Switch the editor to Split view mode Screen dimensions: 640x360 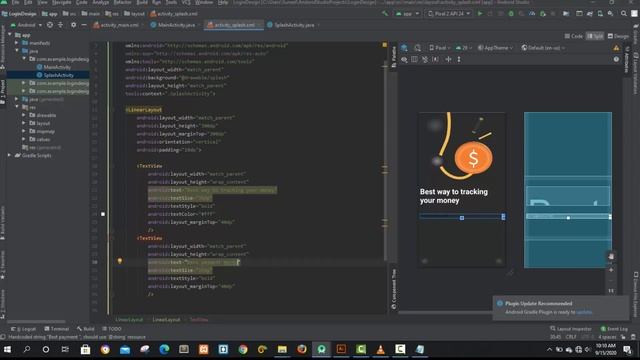point(595,36)
